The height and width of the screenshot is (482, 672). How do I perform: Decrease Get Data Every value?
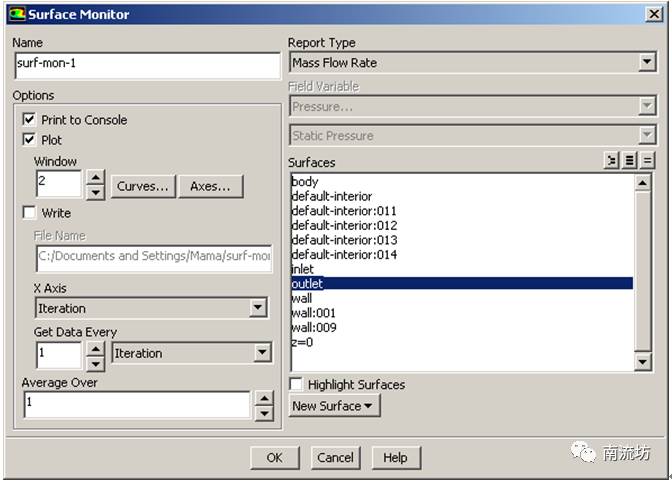tap(95, 364)
